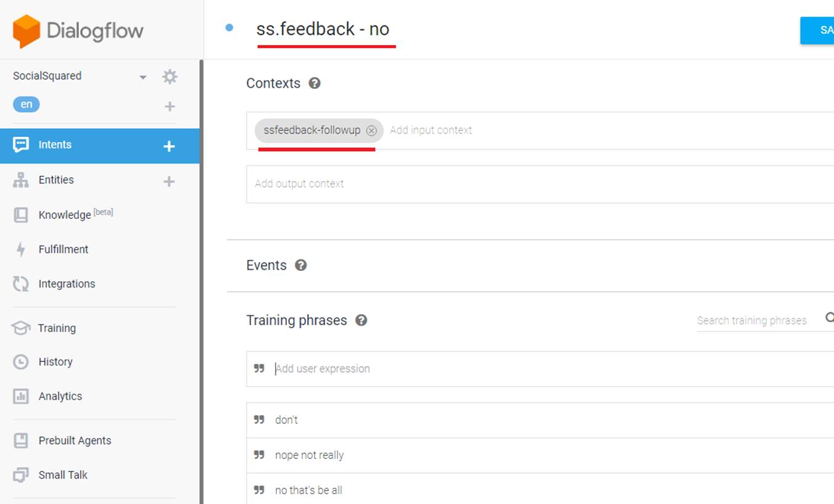Open the Fulfillment menu item
This screenshot has height=504, width=834.
pyautogui.click(x=63, y=249)
